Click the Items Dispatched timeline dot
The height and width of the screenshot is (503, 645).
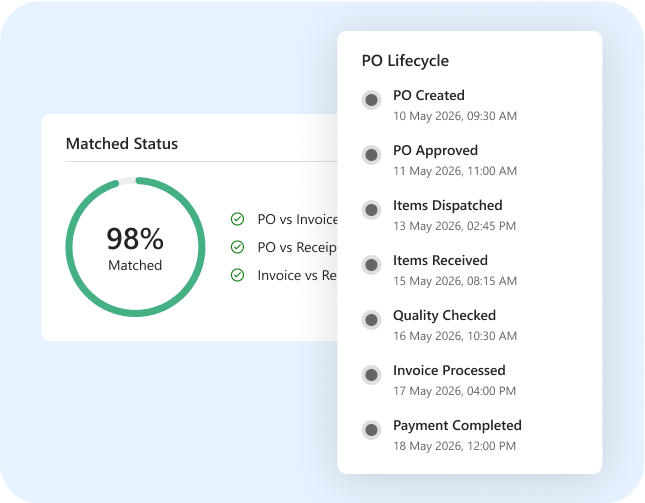pyautogui.click(x=371, y=210)
